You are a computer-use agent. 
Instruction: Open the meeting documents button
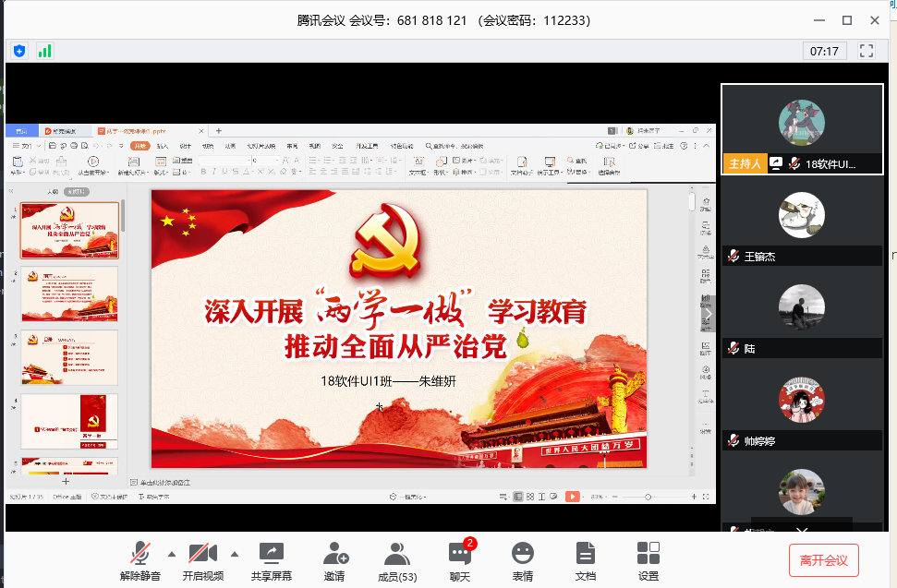586,560
